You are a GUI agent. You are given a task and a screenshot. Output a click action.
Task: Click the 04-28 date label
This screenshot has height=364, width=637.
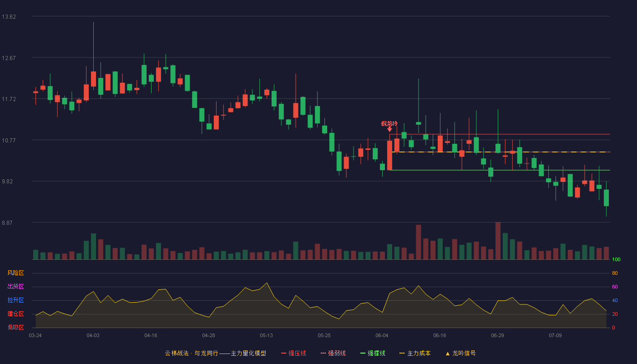point(208,335)
